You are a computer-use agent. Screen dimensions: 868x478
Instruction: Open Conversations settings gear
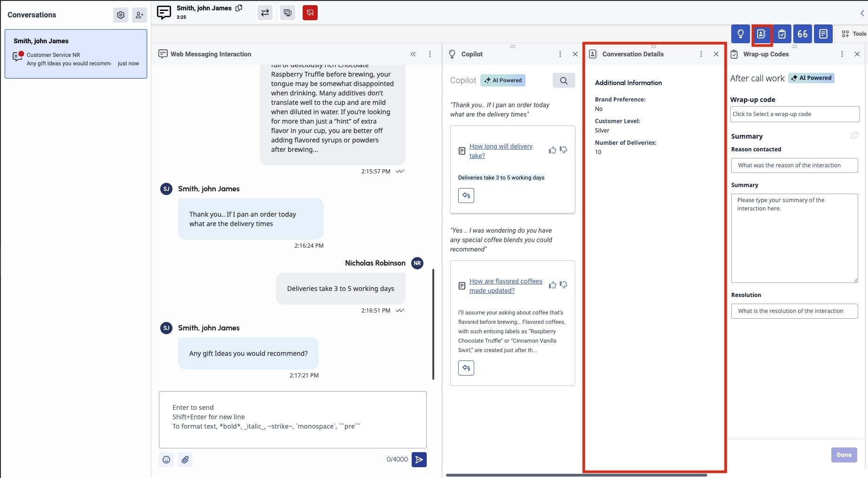[121, 15]
